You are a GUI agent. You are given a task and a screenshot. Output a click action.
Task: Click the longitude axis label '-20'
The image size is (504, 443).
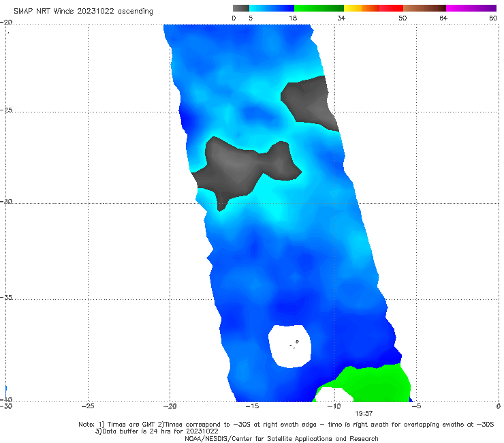[170, 406]
